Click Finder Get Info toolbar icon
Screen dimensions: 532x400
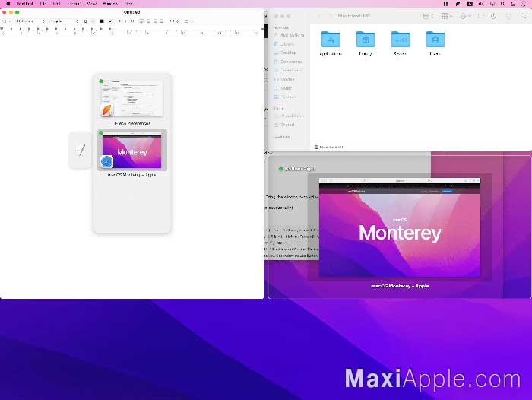[494, 16]
